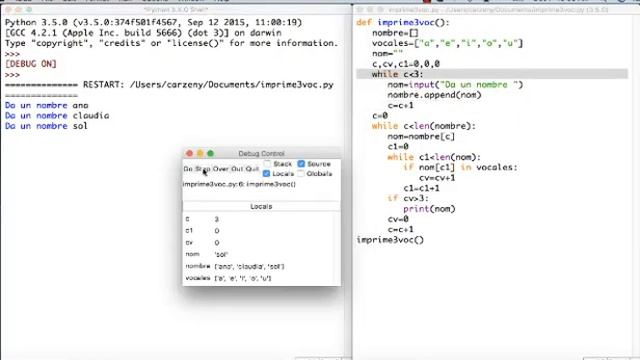Screen dimensions: 640x360
Task: Click 'nom=nombre[c]' line in editor
Action: 421,136
